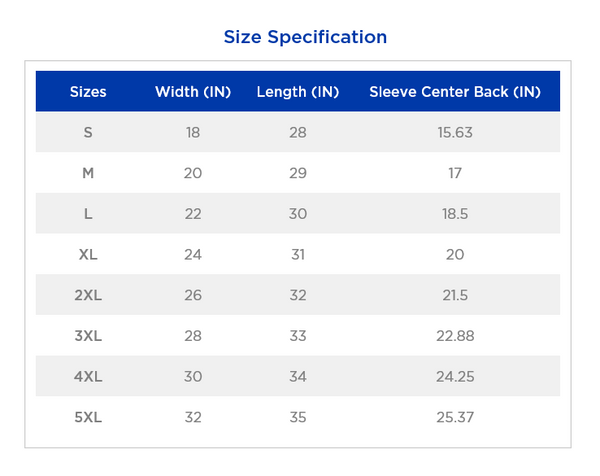
Task: Click the 18.5 sleeve value
Action: click(455, 214)
